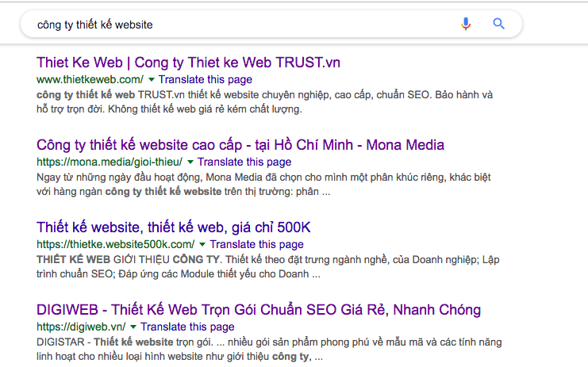The height and width of the screenshot is (367, 588).
Task: Start voice search with the microphone icon
Action: (x=466, y=24)
